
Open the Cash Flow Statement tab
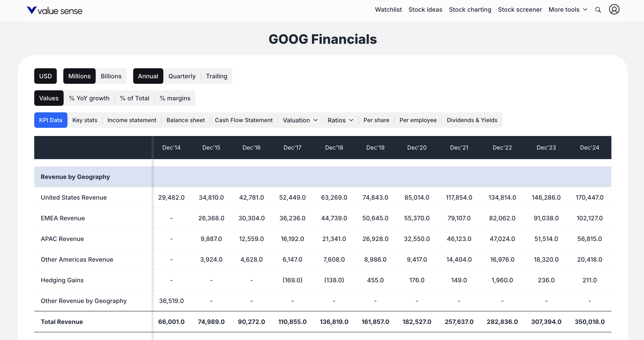point(243,120)
